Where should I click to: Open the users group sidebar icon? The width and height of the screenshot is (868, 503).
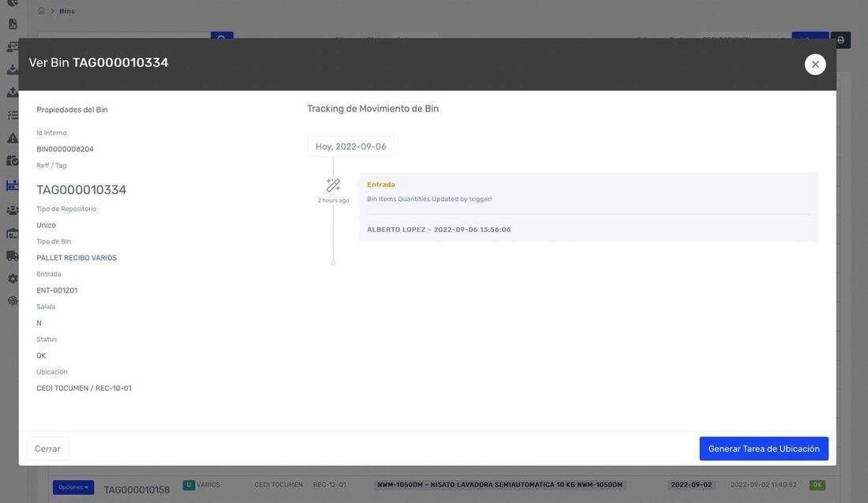(12, 211)
